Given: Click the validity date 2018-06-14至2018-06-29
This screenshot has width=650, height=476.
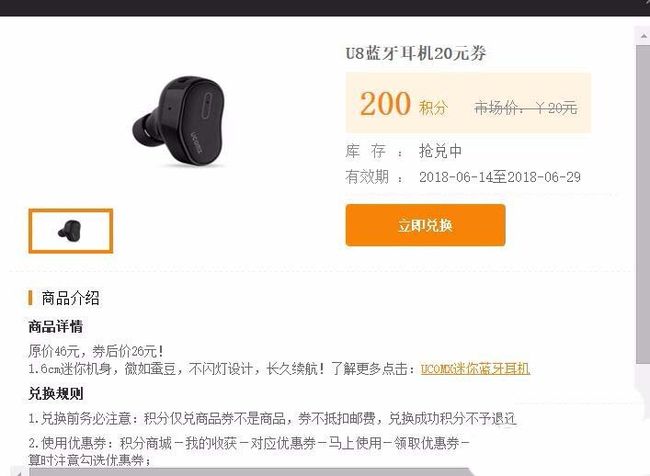Looking at the screenshot, I should [x=500, y=177].
